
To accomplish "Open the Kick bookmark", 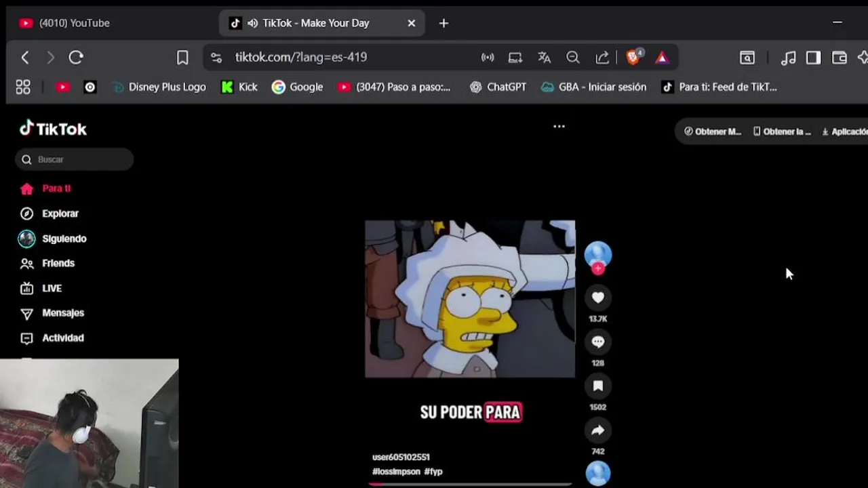I will pyautogui.click(x=239, y=87).
